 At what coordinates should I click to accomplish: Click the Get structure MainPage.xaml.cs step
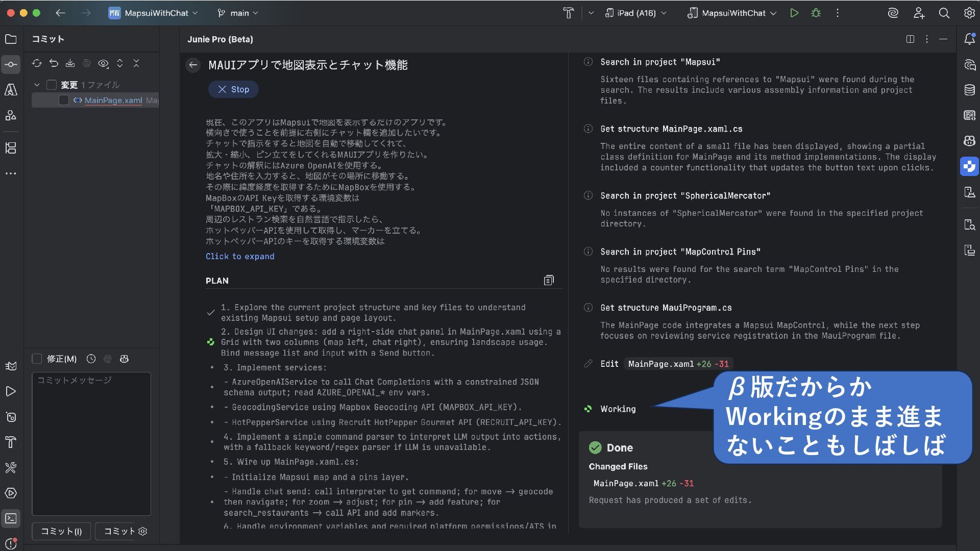coord(671,129)
